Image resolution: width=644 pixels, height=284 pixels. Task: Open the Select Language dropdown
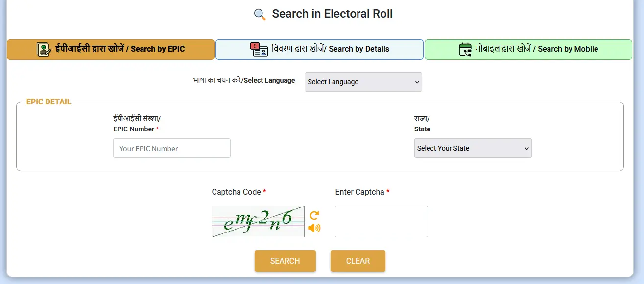tap(363, 82)
